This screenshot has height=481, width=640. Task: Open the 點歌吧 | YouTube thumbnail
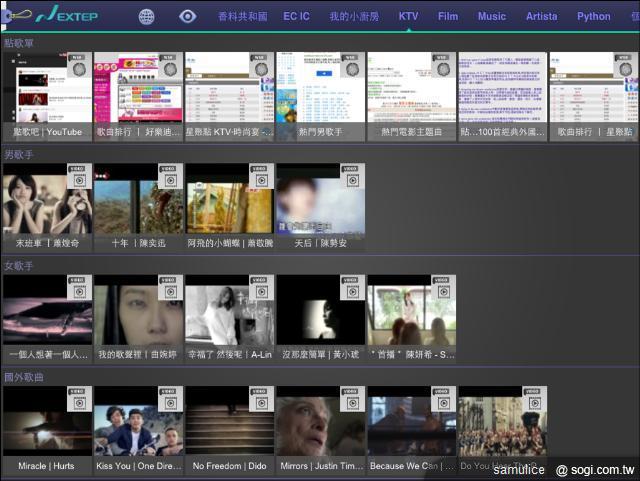47,97
